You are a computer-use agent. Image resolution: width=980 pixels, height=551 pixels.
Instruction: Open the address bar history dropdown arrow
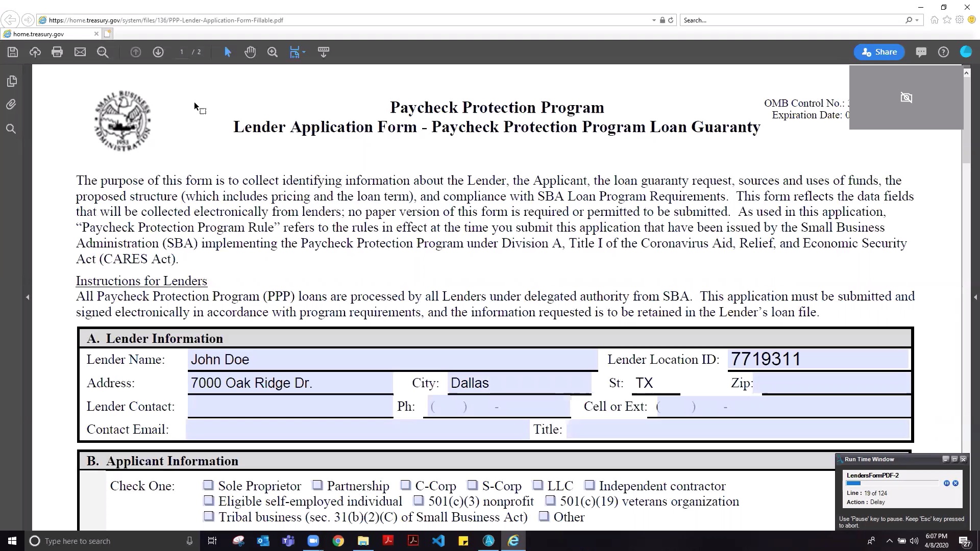point(654,20)
